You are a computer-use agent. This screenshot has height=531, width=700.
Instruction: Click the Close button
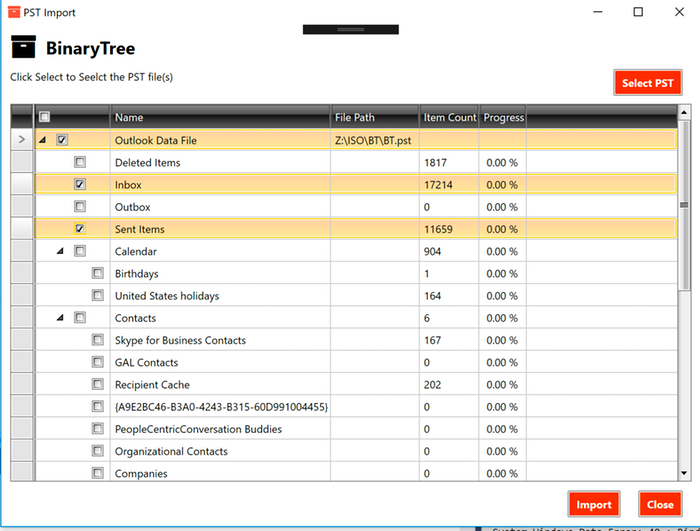coord(660,505)
